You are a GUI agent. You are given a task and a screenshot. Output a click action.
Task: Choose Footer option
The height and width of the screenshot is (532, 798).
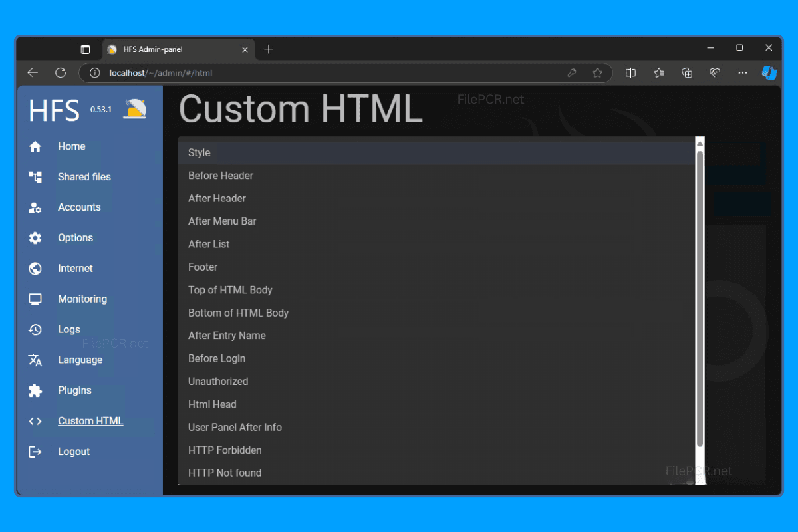[436, 267]
